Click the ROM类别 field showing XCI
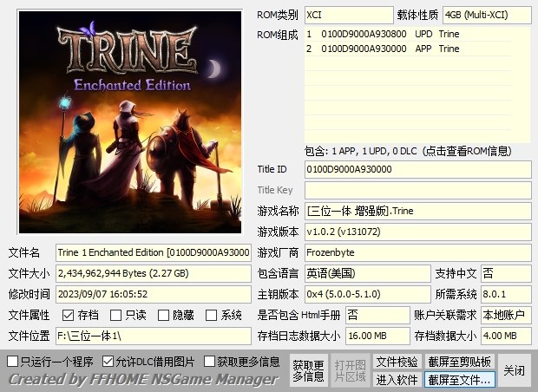This screenshot has width=538, height=392. tap(349, 15)
